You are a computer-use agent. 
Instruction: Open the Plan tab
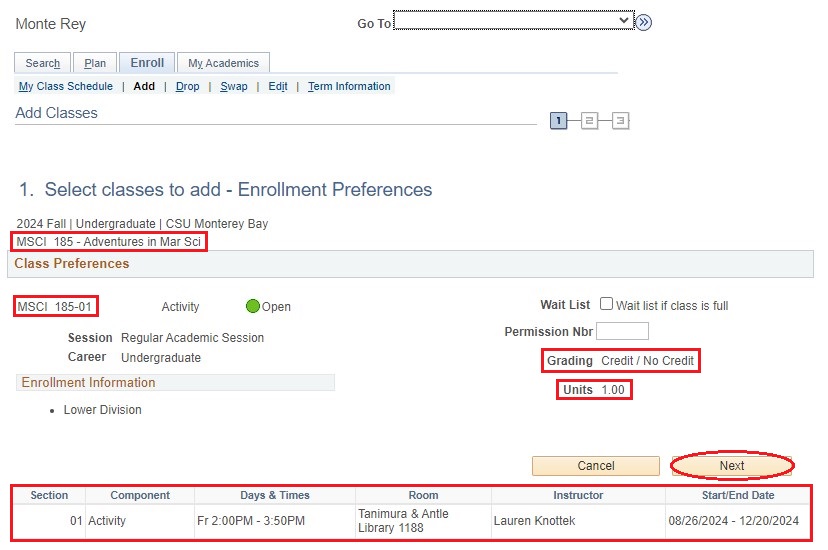95,63
